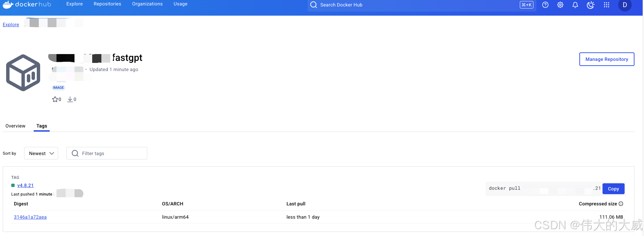Open Usage in the top navigation

180,4
